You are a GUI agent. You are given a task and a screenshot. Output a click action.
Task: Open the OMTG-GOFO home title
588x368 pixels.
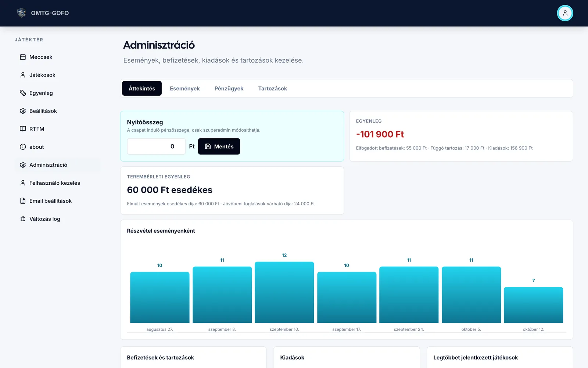point(50,13)
